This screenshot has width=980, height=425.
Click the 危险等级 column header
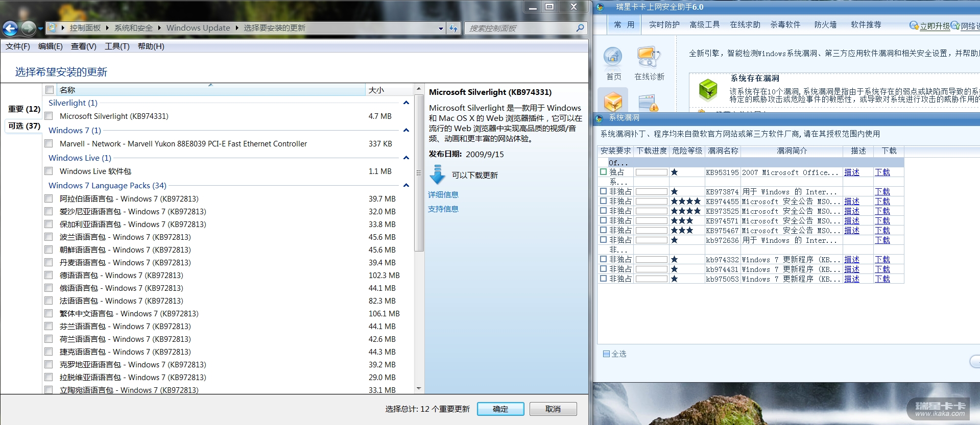[x=687, y=151]
